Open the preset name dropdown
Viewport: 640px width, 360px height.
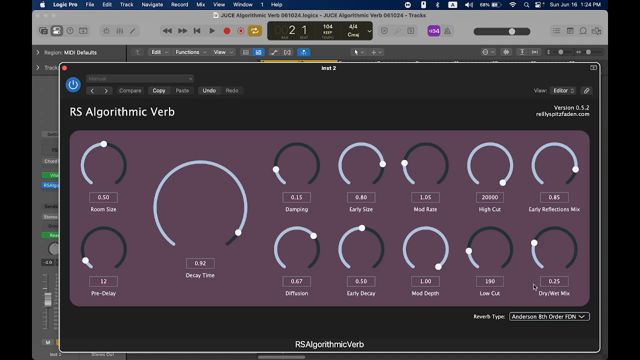pos(140,78)
